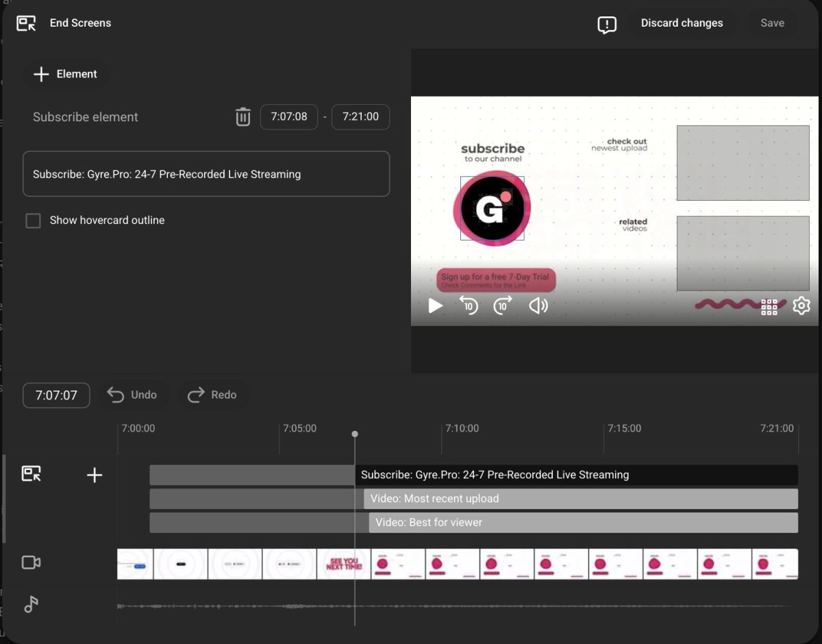
Task: Click the audio track music note icon
Action: 31,604
